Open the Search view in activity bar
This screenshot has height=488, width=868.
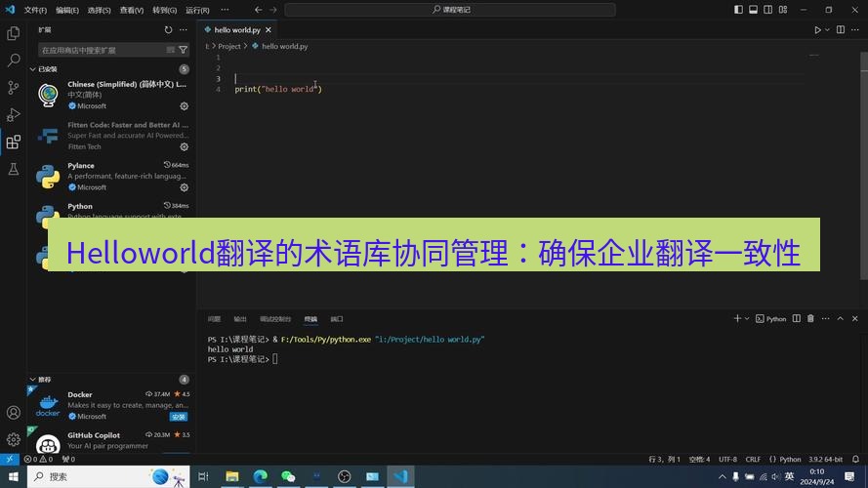pos(14,60)
